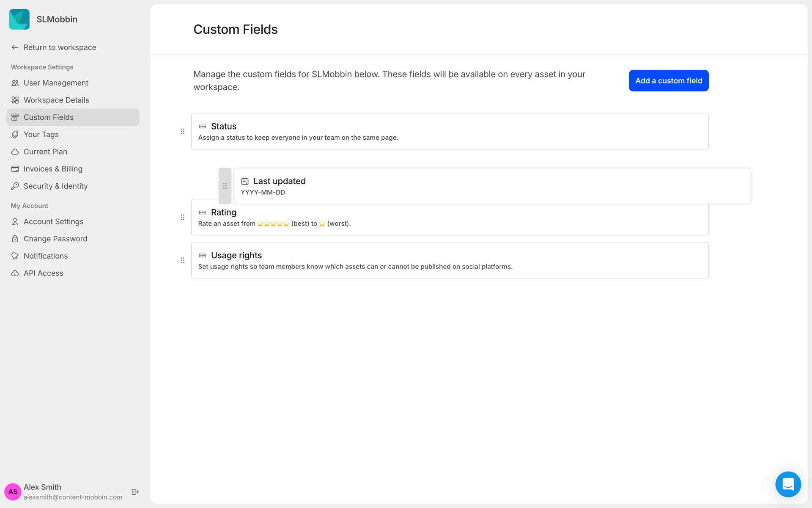This screenshot has height=508, width=812.
Task: Click the back arrow to return to workspace
Action: point(15,47)
